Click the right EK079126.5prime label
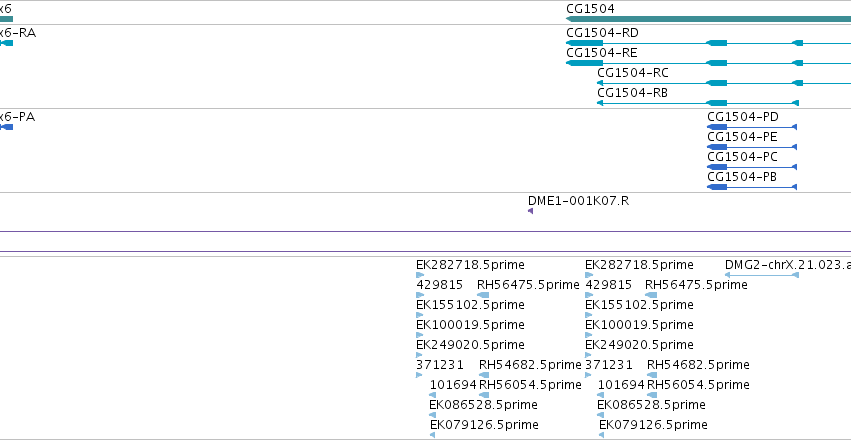The image size is (851, 440). point(653,425)
